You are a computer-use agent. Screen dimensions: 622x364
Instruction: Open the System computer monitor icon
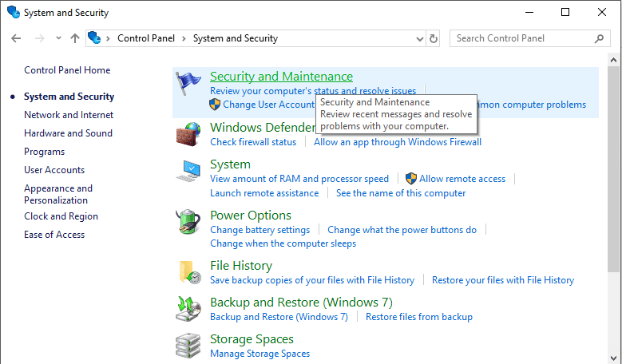(x=188, y=171)
